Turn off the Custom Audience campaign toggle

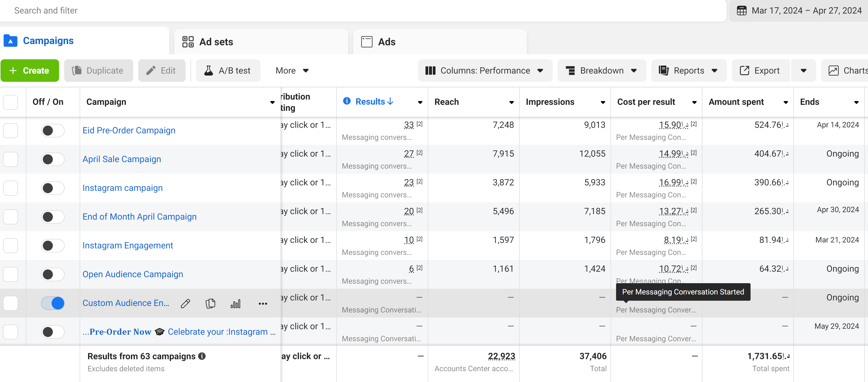pyautogui.click(x=53, y=303)
